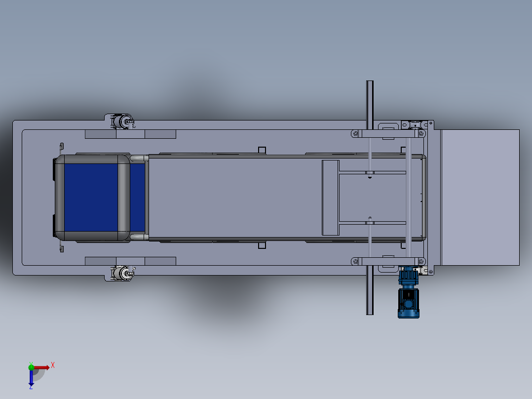
Task: Select the blue gear motor on the conveyor
Action: click(408, 293)
